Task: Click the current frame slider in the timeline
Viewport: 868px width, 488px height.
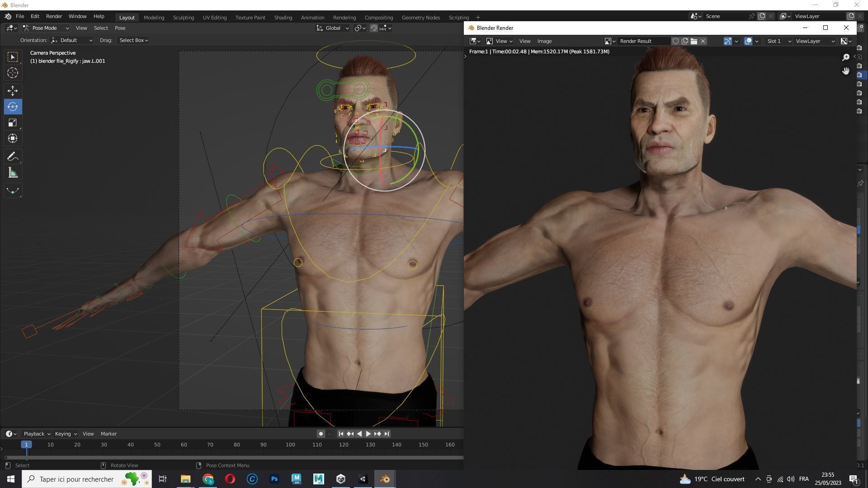Action: [26, 444]
